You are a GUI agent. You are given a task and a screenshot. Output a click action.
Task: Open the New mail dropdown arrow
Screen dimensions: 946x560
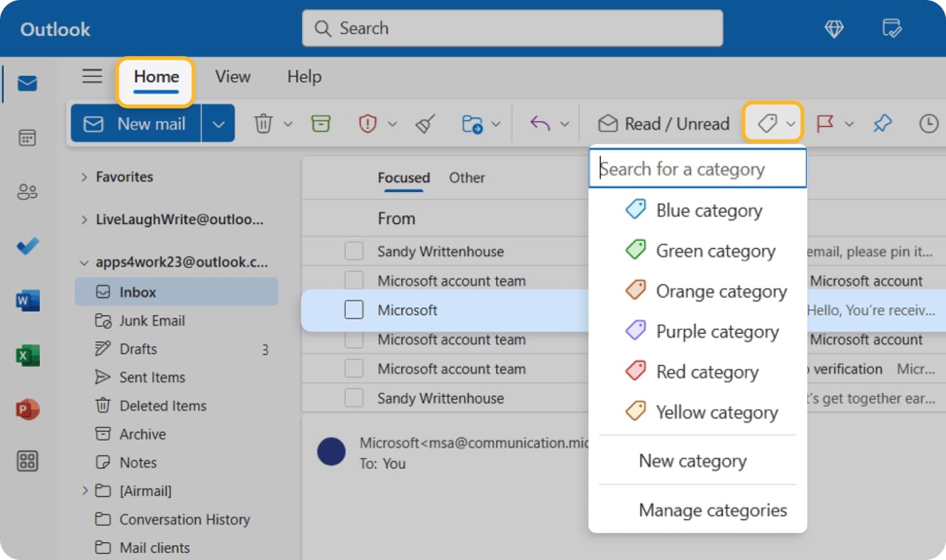(219, 123)
